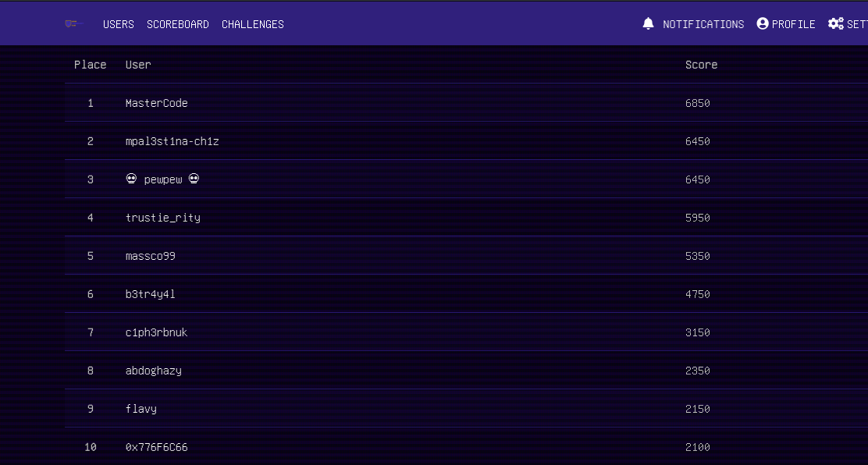
Task: Click the site logo icon in navbar
Action: [x=73, y=24]
